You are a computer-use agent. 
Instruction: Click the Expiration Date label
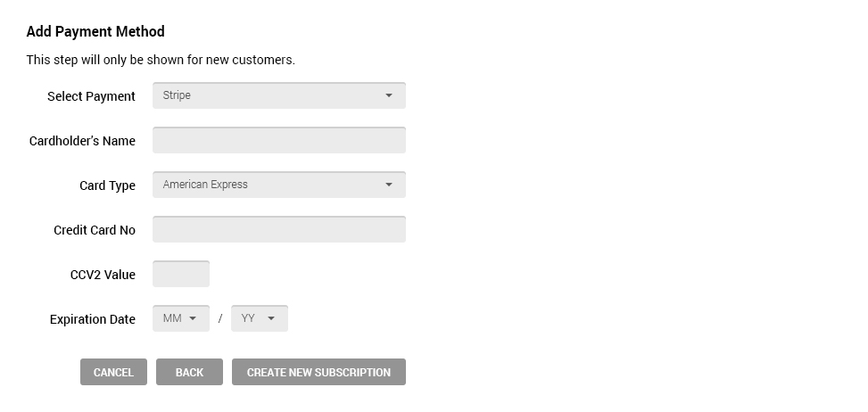click(x=93, y=319)
